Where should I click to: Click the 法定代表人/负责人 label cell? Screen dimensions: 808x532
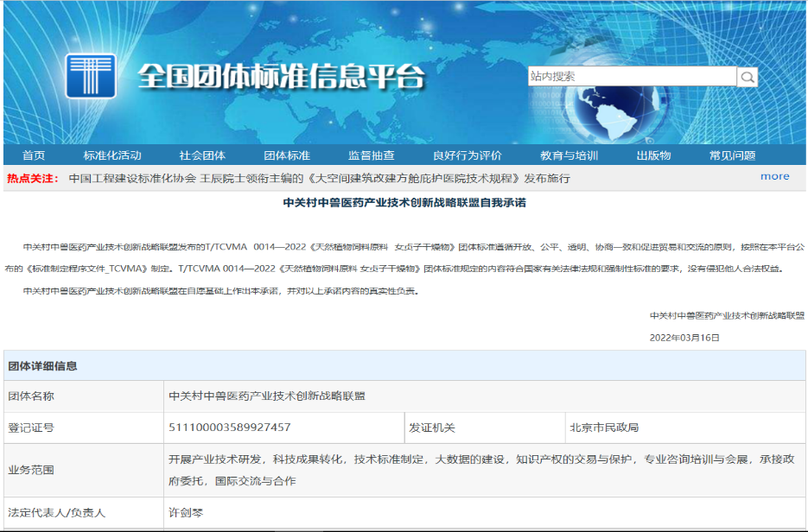[x=84, y=513]
